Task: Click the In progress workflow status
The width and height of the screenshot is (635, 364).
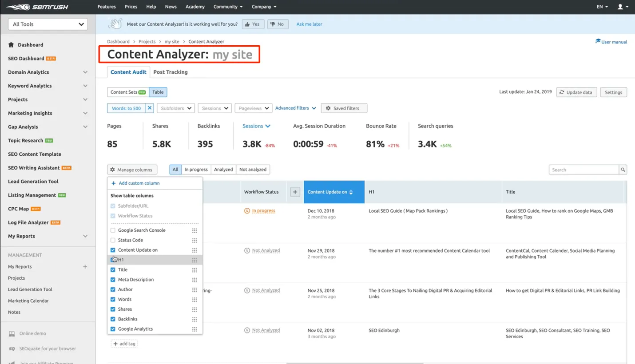Action: (263, 211)
